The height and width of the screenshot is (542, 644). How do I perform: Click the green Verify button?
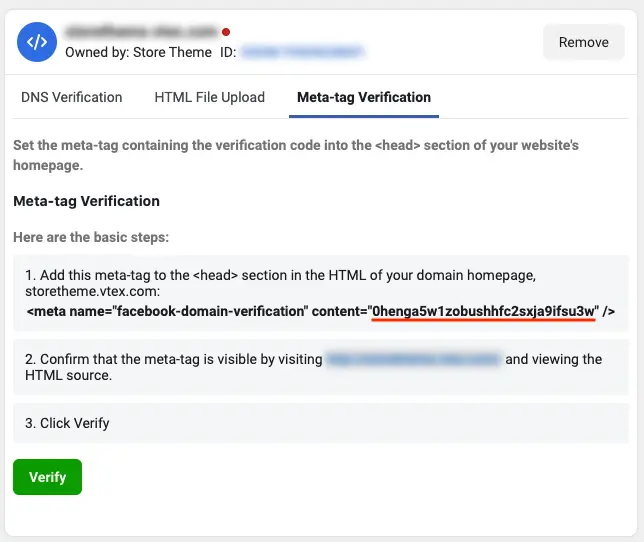47,477
